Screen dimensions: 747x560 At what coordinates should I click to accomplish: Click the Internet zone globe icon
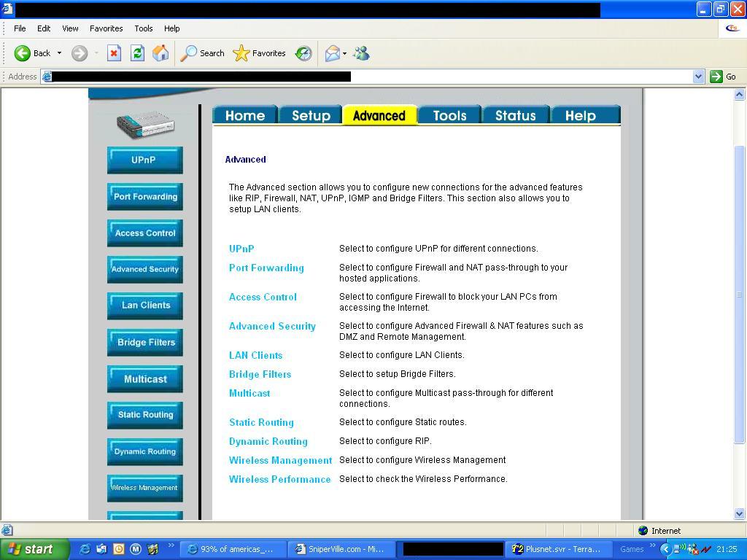643,531
